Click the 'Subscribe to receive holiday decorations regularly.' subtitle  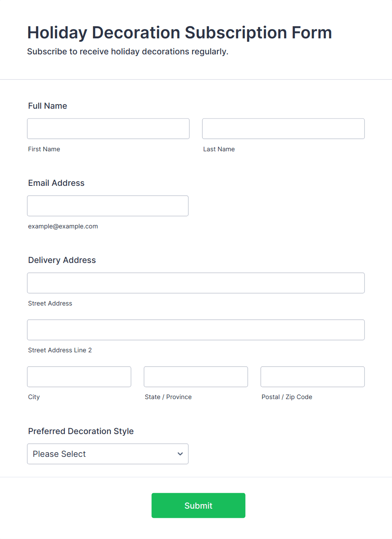tap(128, 52)
